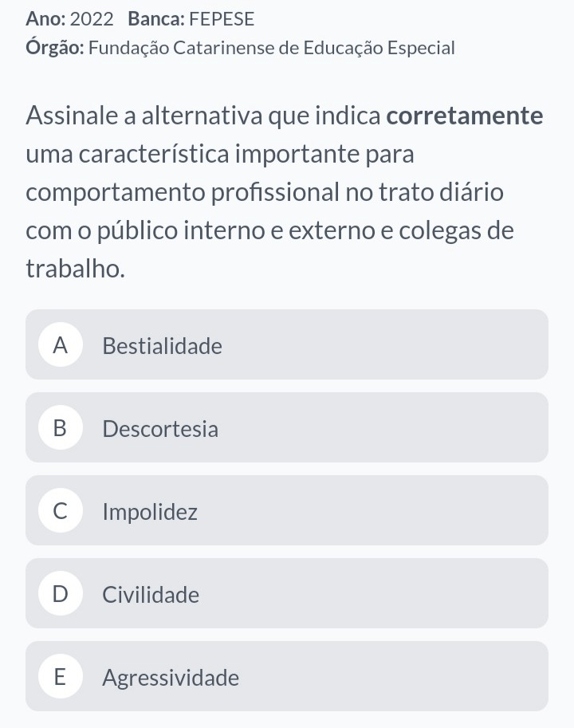Click the bold Ano: label
The image size is (574, 728).
coord(45,18)
